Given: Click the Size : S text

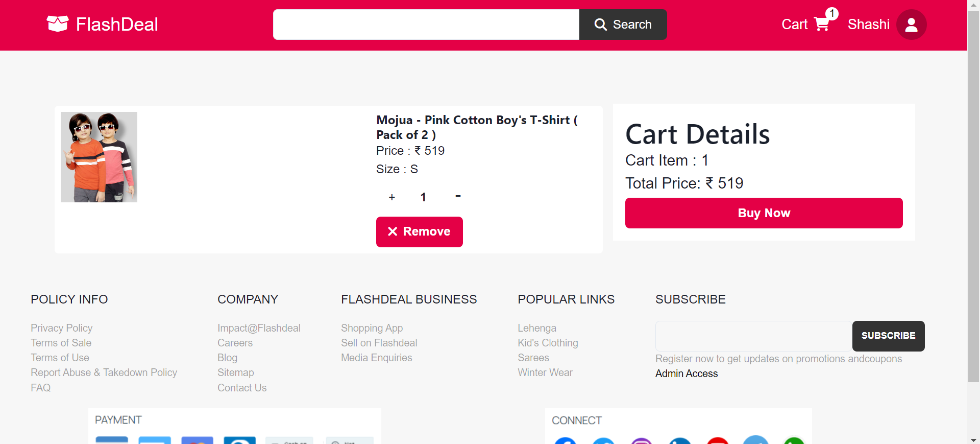Looking at the screenshot, I should tap(397, 169).
